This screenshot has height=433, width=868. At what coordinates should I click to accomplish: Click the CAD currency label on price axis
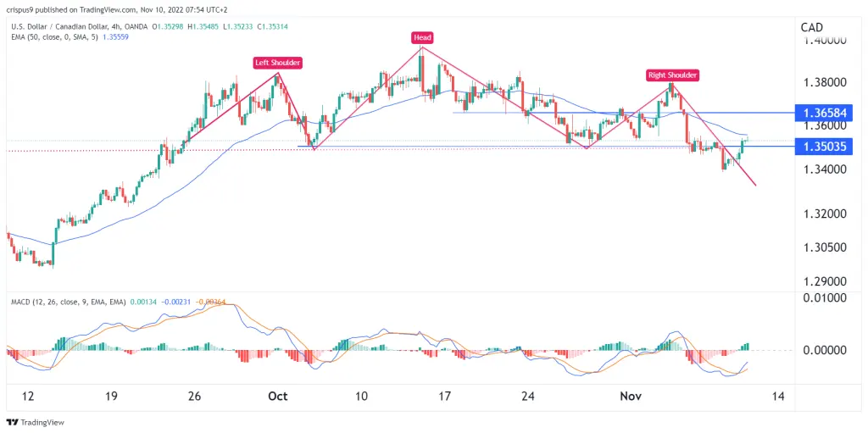811,27
